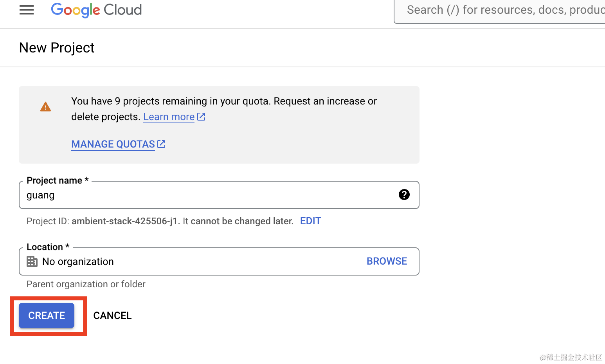Click EDIT to change the Project ID
Viewport: 605px width, 364px height.
310,221
